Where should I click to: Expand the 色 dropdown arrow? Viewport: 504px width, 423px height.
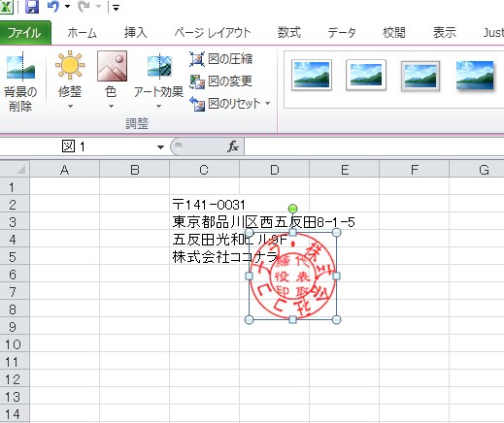click(111, 107)
